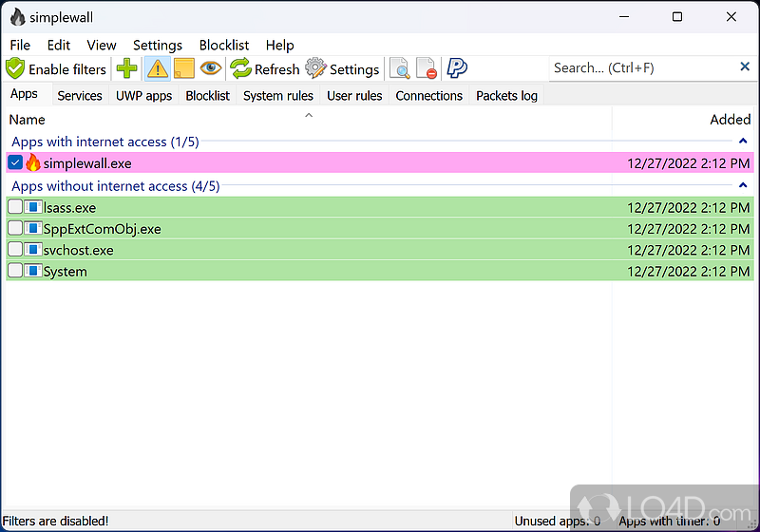
Task: Switch to the Blocklist tab
Action: 207,96
